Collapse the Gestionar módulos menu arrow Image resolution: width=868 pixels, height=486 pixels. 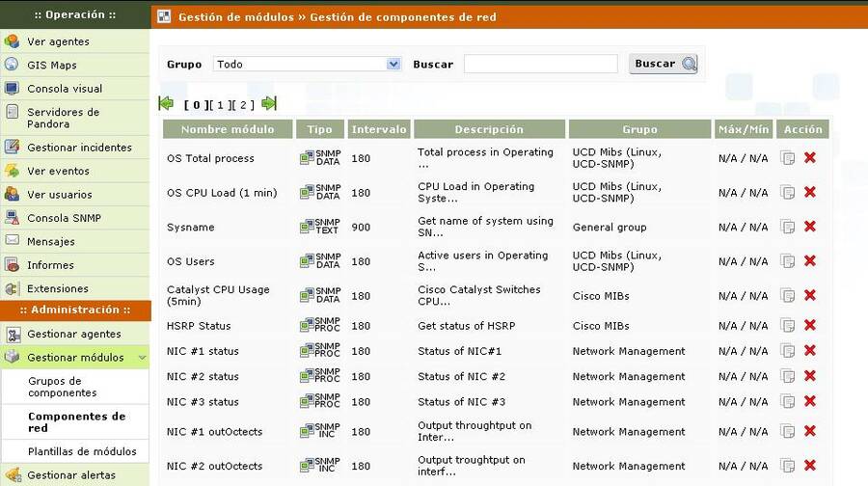(142, 358)
